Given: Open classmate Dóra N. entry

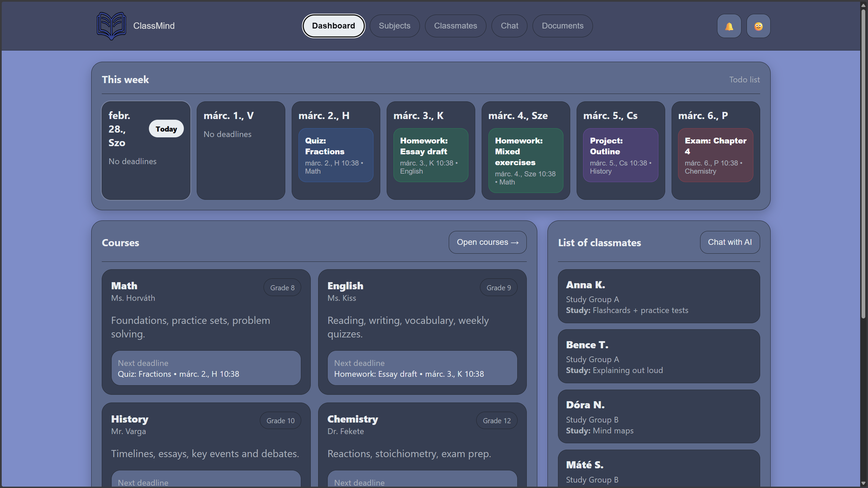Looking at the screenshot, I should tap(658, 416).
